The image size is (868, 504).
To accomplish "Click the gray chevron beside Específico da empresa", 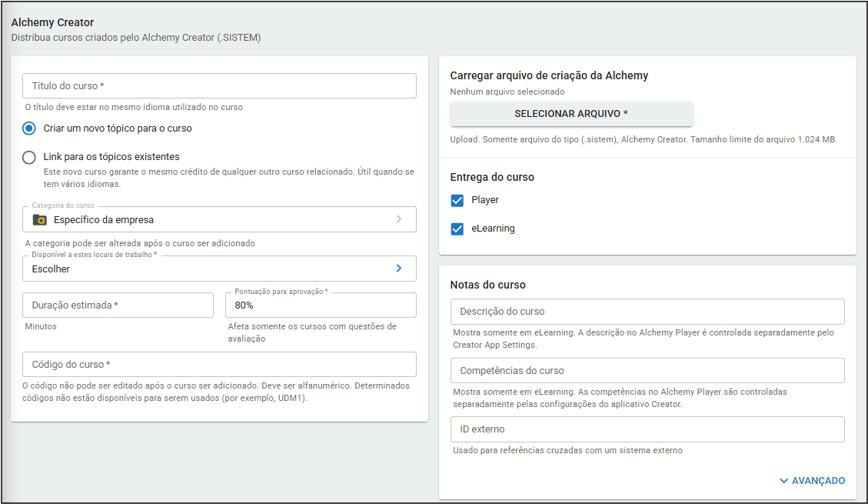I will [398, 219].
